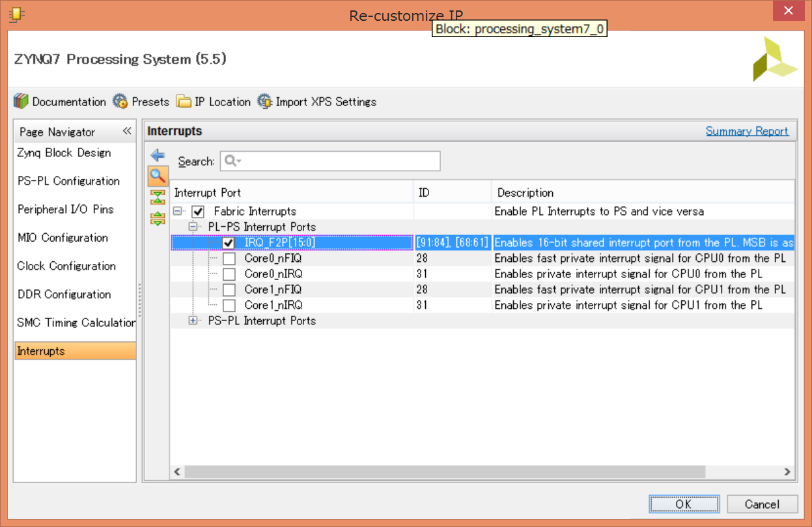The image size is (812, 527).
Task: Click the Core0_nFIQ row label
Action: coord(273,259)
